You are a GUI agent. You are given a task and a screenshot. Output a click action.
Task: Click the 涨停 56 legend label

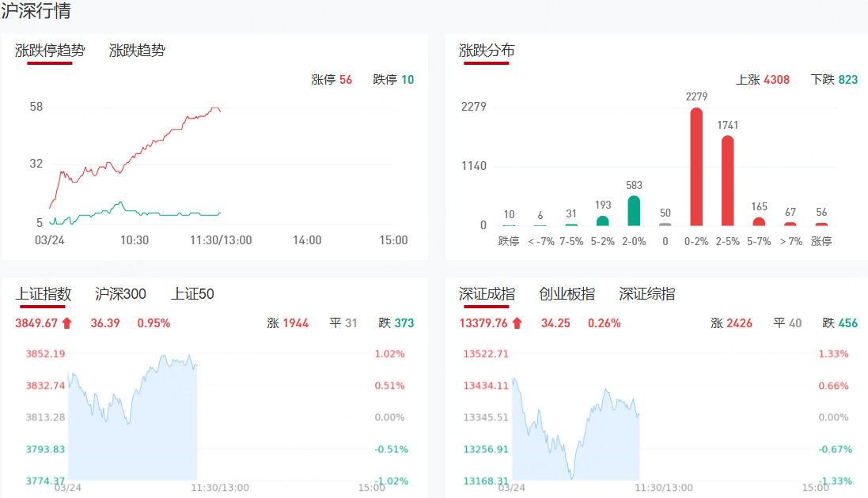[332, 80]
